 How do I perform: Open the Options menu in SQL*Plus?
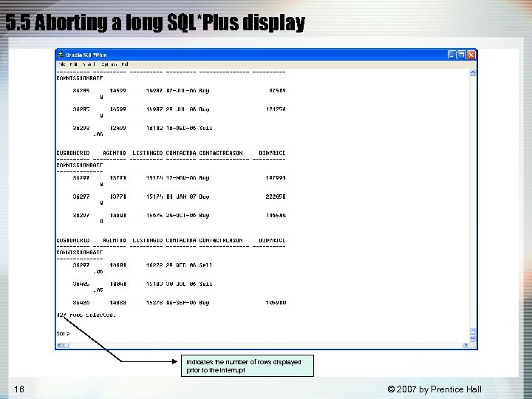(x=109, y=64)
